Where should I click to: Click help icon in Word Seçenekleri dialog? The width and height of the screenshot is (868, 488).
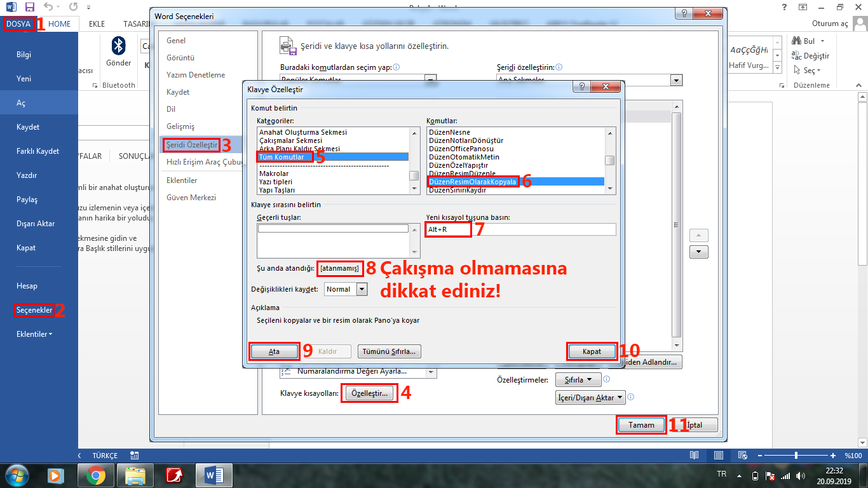click(684, 13)
